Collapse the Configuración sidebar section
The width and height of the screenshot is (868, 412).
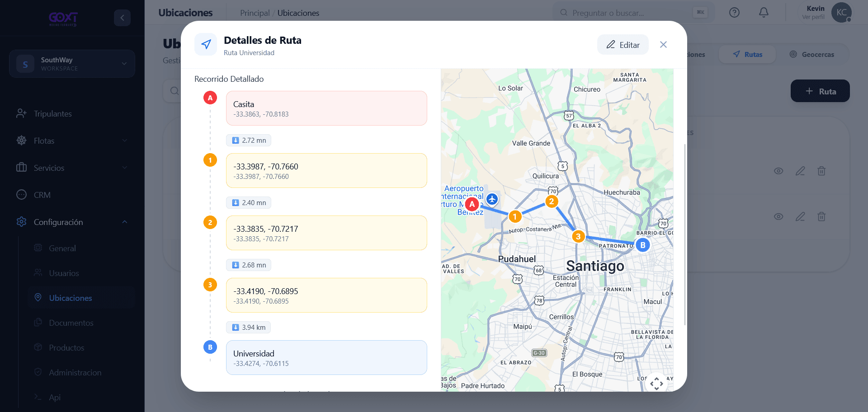pos(72,222)
